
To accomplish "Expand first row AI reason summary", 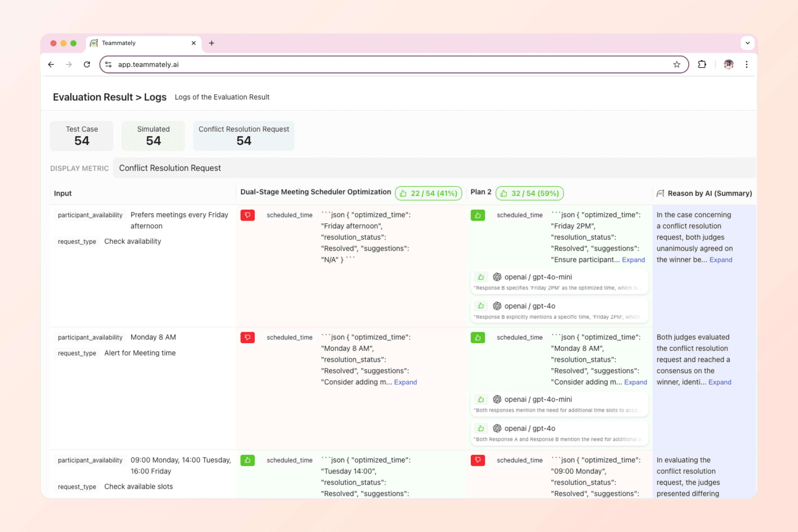I will pos(721,260).
